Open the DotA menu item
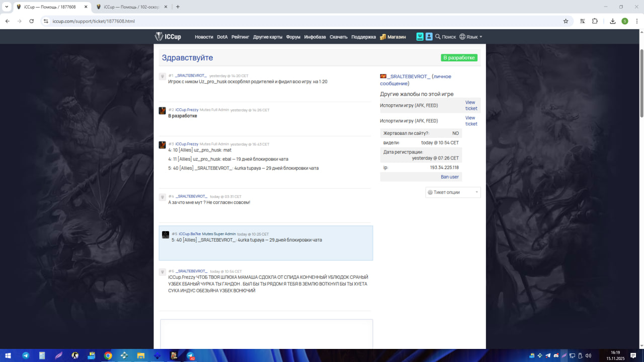 pyautogui.click(x=222, y=37)
